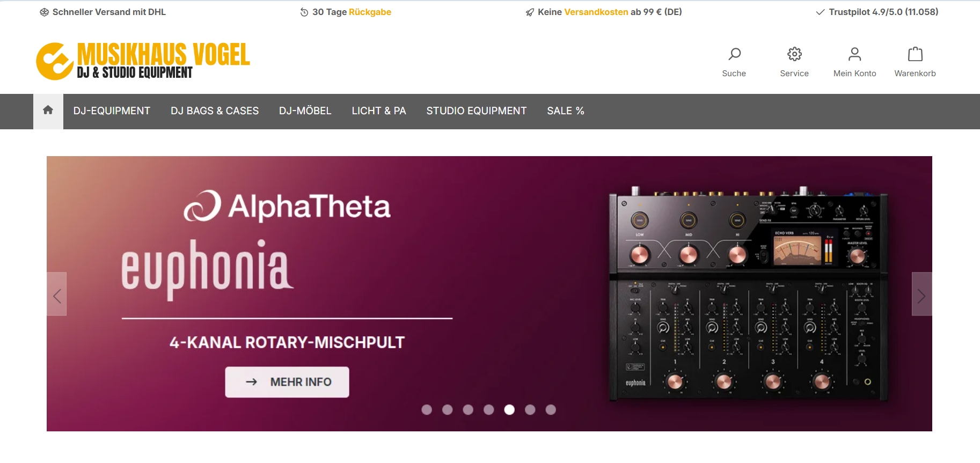Screen dimensions: 980x463
Task: Select the third carousel dot
Action: coord(468,410)
